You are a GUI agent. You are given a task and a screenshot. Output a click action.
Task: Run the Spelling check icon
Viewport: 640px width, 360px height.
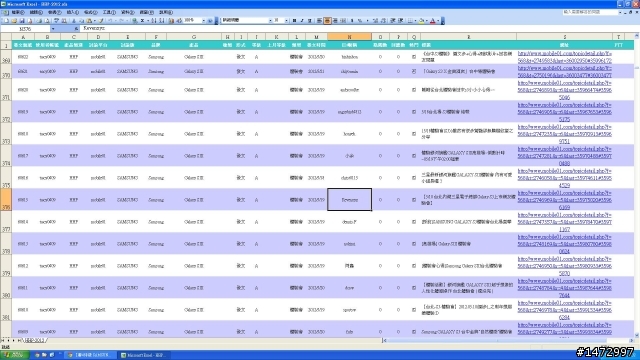(x=56, y=21)
